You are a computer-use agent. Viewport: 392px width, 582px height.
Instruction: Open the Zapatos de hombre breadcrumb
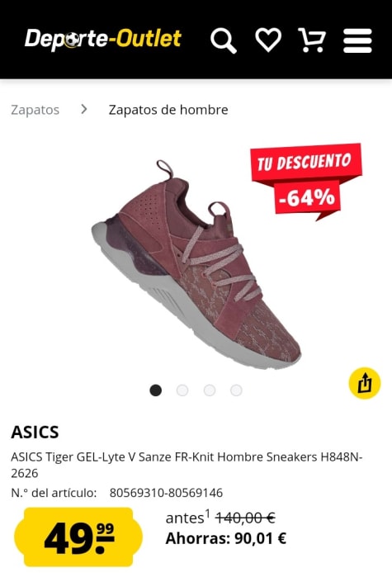pos(168,110)
